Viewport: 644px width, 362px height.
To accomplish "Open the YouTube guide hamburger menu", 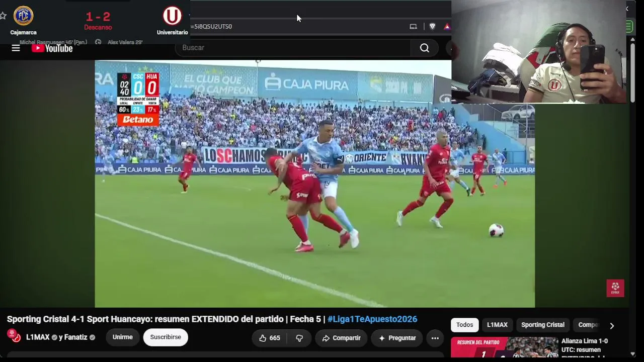I will [16, 48].
